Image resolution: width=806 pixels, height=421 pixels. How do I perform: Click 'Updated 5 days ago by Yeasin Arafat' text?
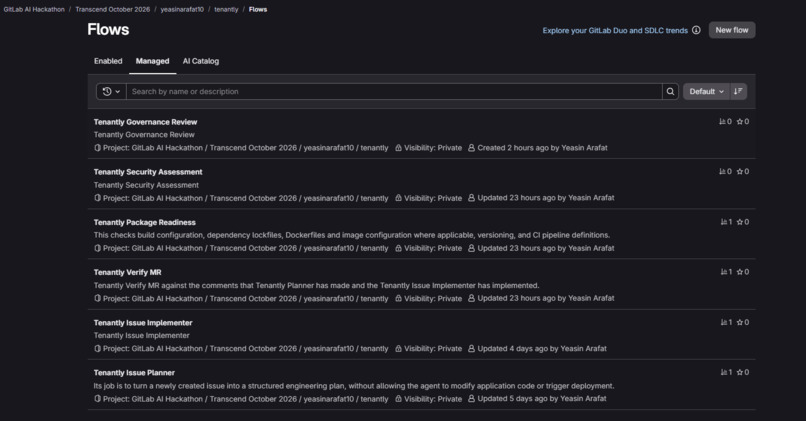(542, 398)
